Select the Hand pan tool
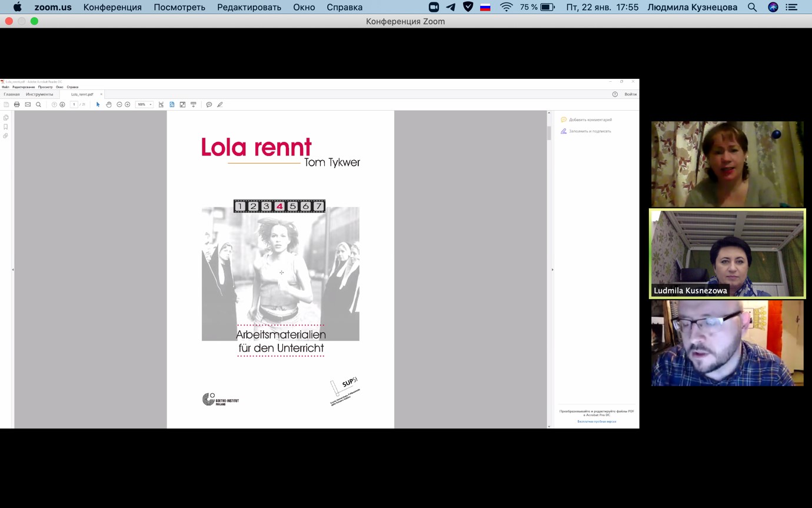Image resolution: width=812 pixels, height=508 pixels. click(109, 104)
